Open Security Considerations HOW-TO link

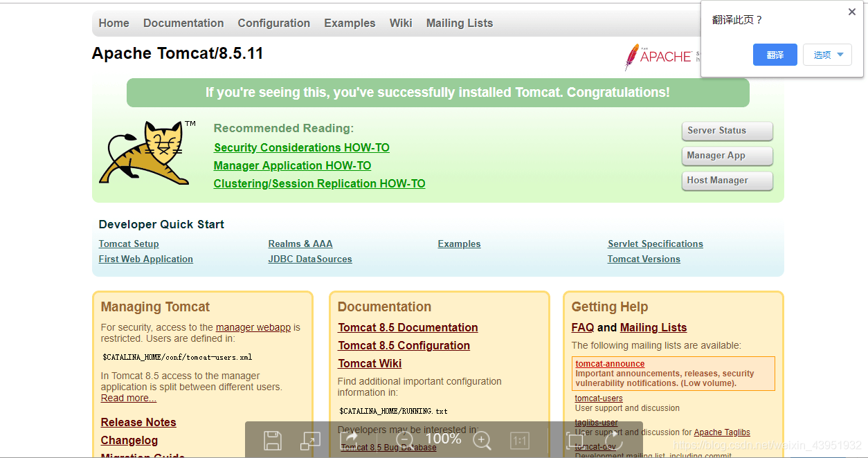(x=302, y=147)
